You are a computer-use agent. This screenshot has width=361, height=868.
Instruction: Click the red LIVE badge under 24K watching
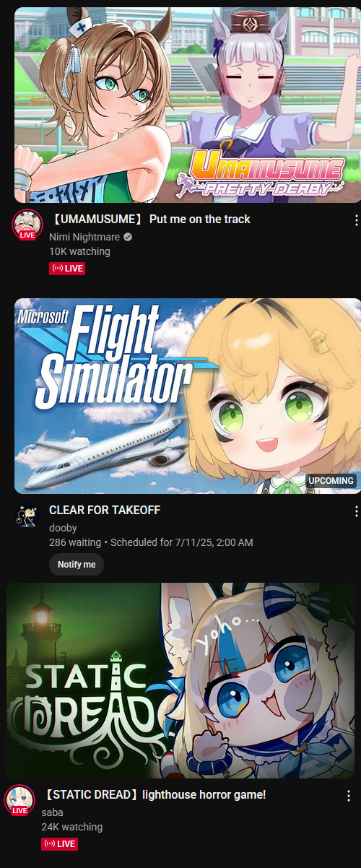60,843
